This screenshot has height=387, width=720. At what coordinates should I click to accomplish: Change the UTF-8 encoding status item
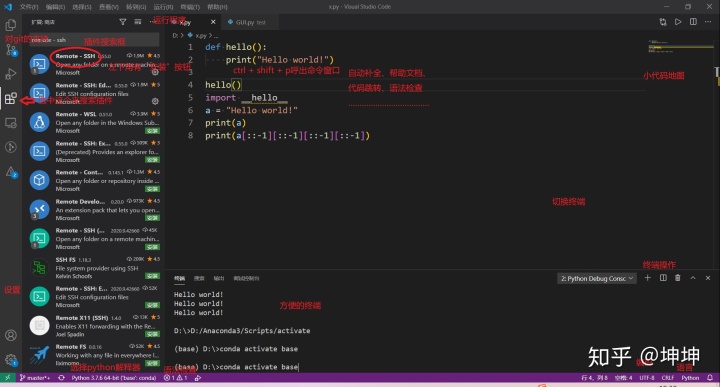[x=647, y=378]
